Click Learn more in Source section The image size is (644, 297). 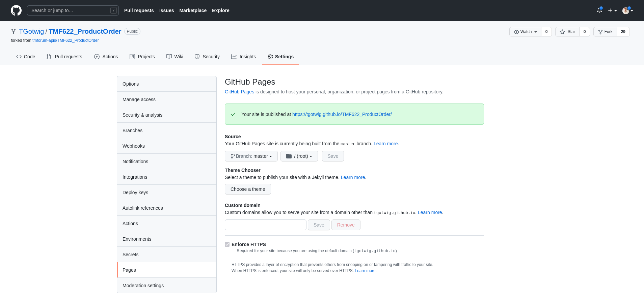pos(385,144)
